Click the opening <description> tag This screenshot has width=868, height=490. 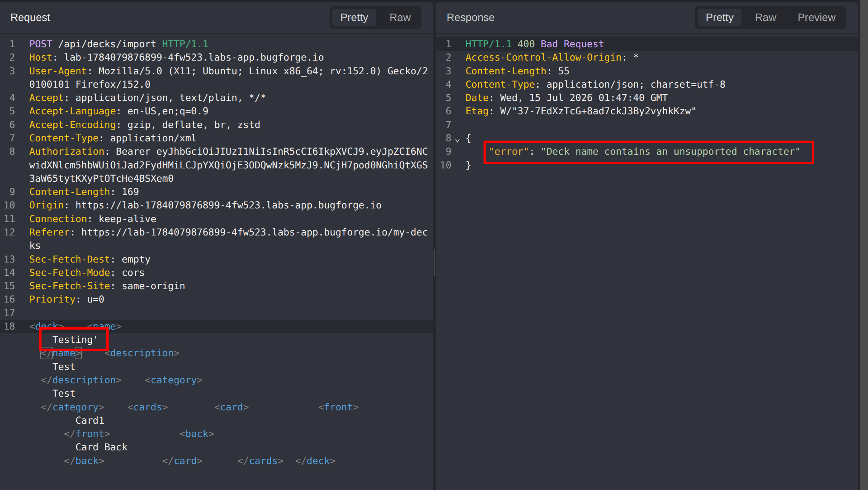142,353
